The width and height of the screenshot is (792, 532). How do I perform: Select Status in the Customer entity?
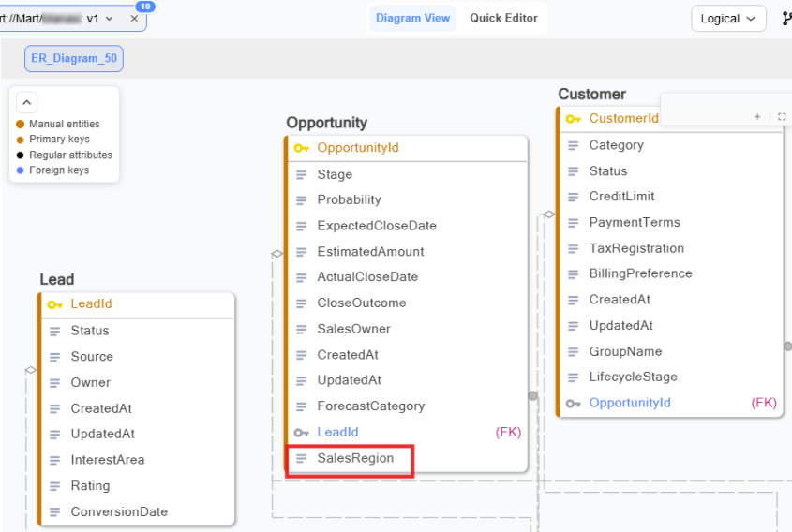(608, 171)
